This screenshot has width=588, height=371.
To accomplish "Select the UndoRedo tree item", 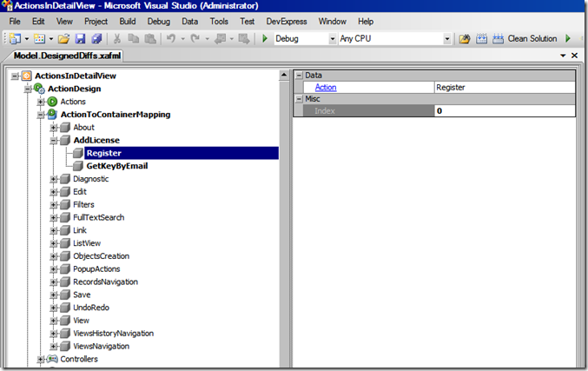I will pos(91,308).
